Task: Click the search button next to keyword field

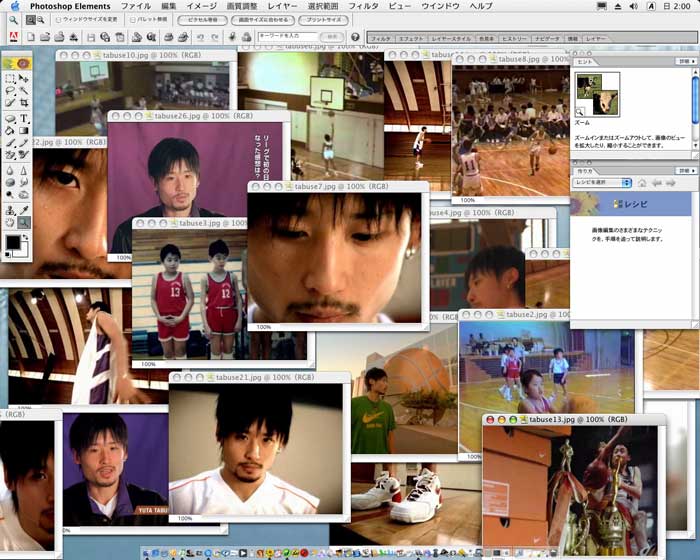Action: [x=332, y=37]
